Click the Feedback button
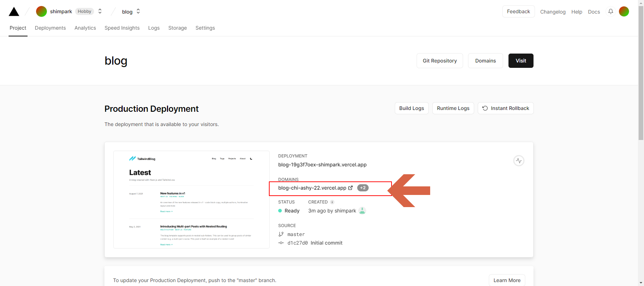 click(518, 11)
